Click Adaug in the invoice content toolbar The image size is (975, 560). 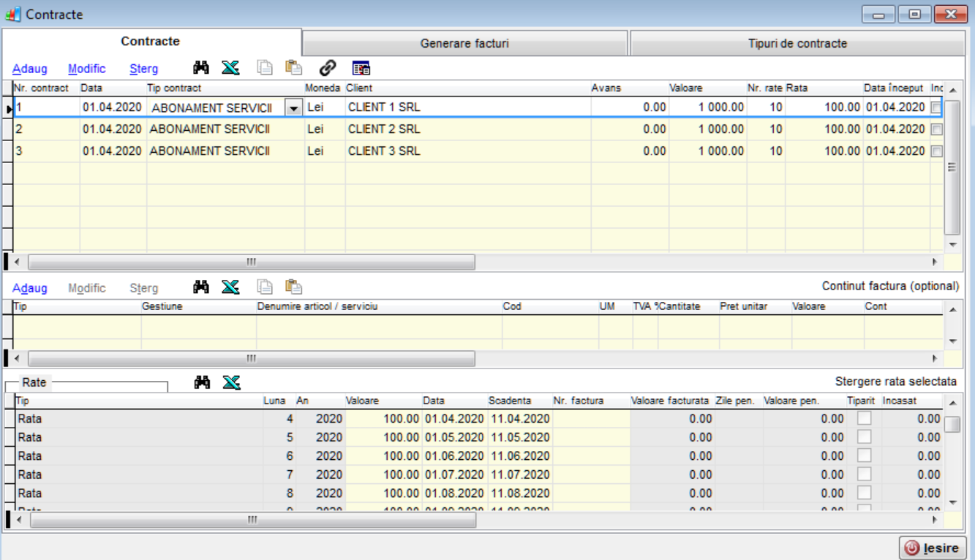click(x=30, y=288)
